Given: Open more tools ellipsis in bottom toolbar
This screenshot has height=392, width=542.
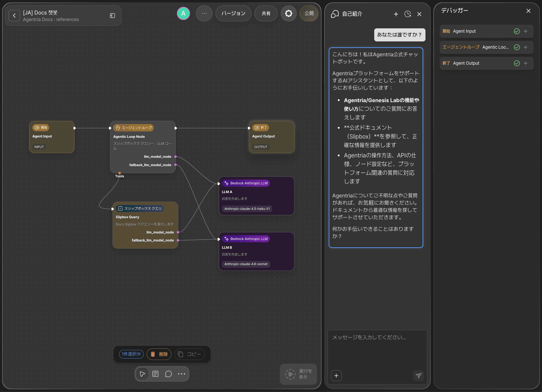Looking at the screenshot, I should (x=182, y=374).
